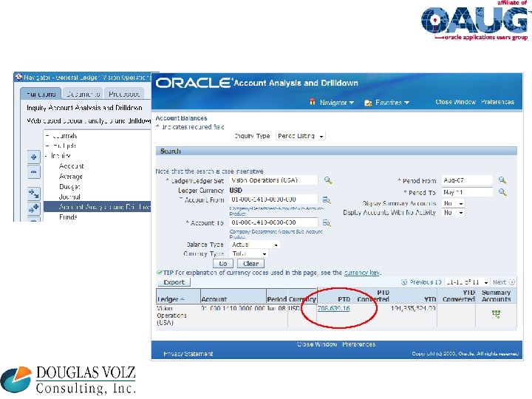Open the Currency Type dropdown
Viewport: 532px width, 399px height.
point(249,253)
